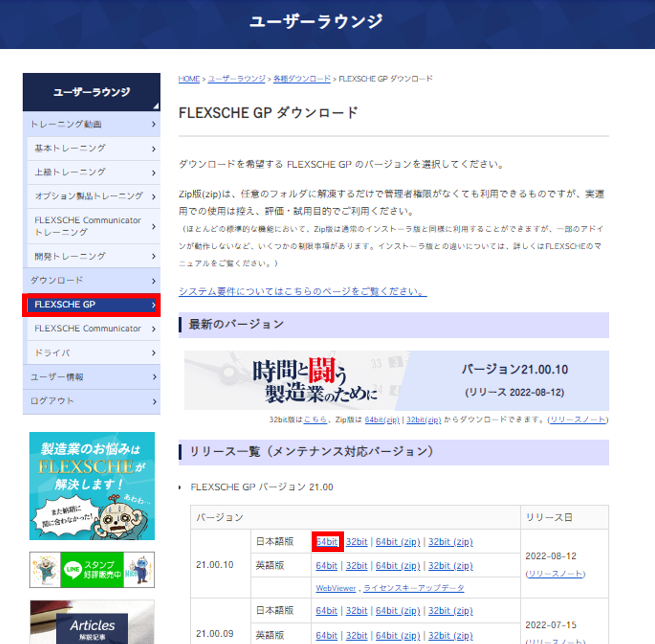Viewport: 655px width, 644px height.
Task: Click HOME breadcrumb link
Action: click(x=189, y=79)
